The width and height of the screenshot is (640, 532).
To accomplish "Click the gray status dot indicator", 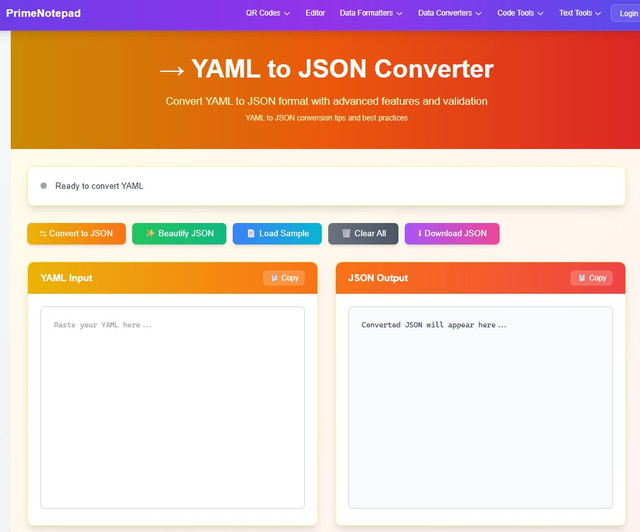I will click(x=44, y=186).
